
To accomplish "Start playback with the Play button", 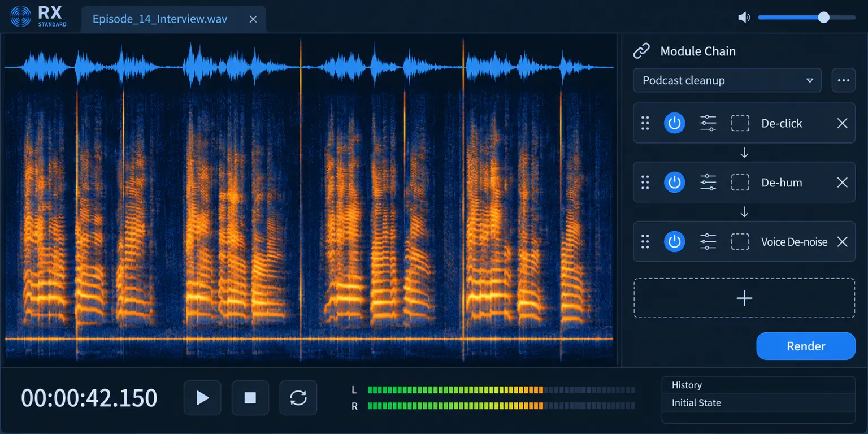I will click(202, 398).
